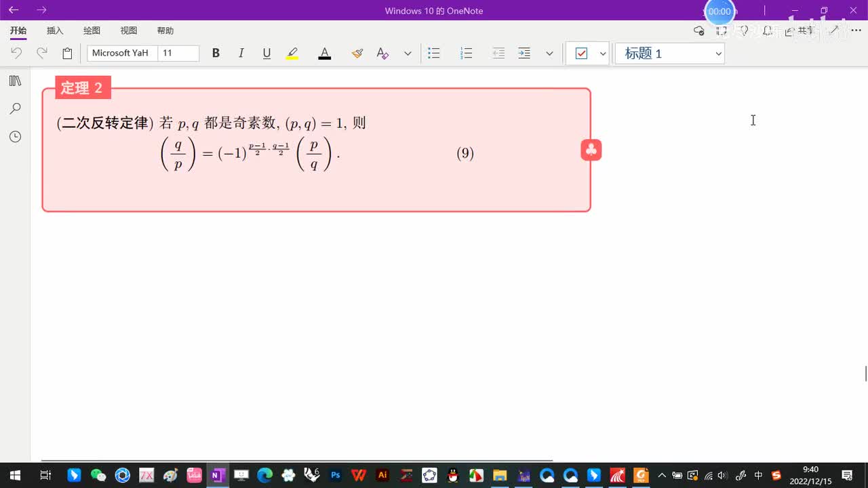Toggle the 中 input language indicator

pos(758,475)
